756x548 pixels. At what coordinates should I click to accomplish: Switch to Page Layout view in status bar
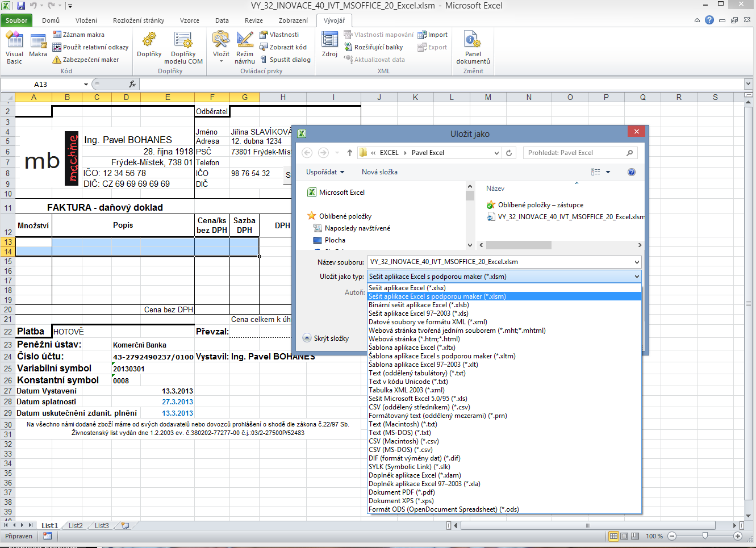pyautogui.click(x=624, y=536)
